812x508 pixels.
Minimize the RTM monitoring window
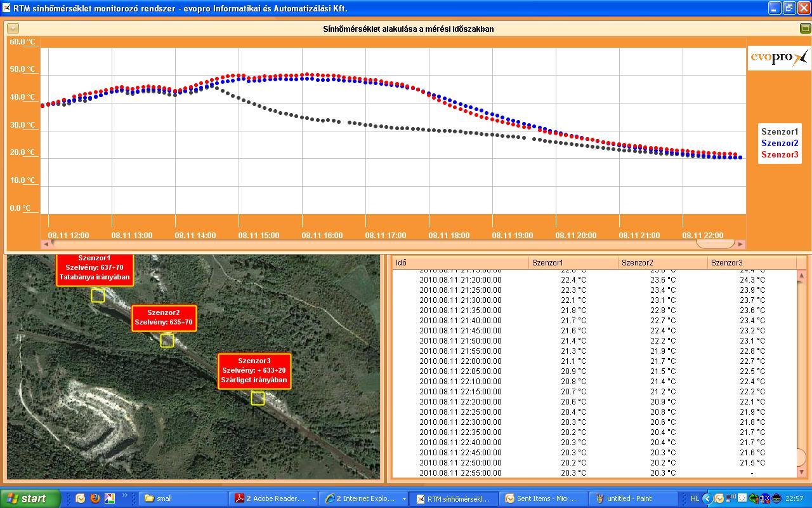click(x=775, y=8)
